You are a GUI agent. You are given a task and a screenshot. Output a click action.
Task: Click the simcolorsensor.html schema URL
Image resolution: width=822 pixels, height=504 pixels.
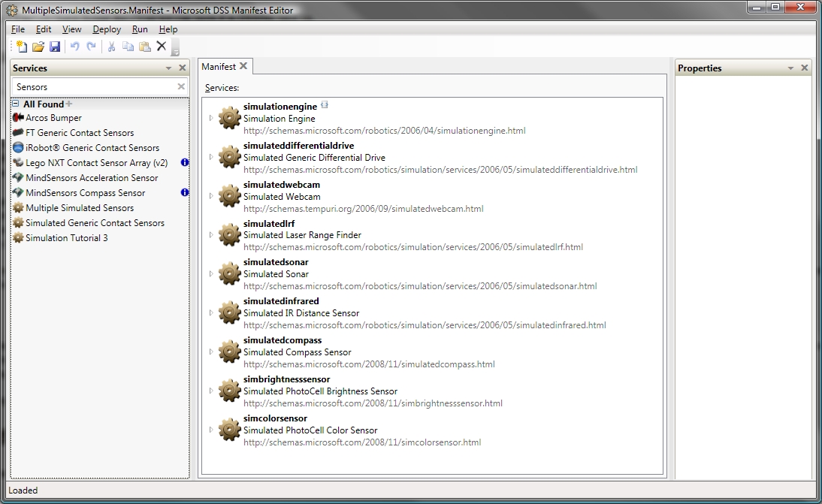[x=362, y=442]
